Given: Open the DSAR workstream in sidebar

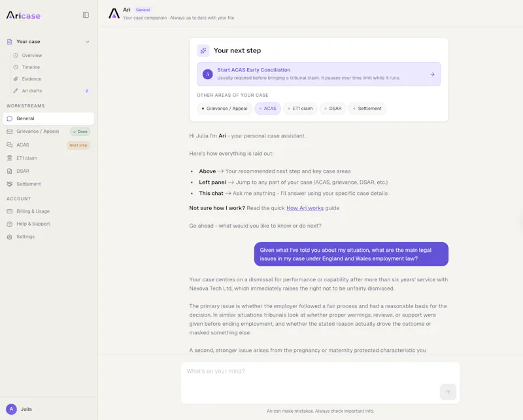Looking at the screenshot, I should (x=23, y=171).
